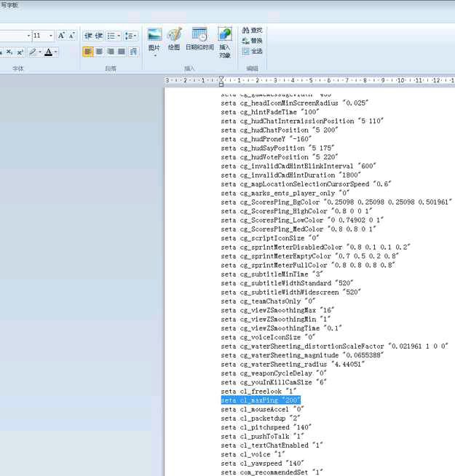
Task: Toggle center text alignment
Action: click(99, 52)
